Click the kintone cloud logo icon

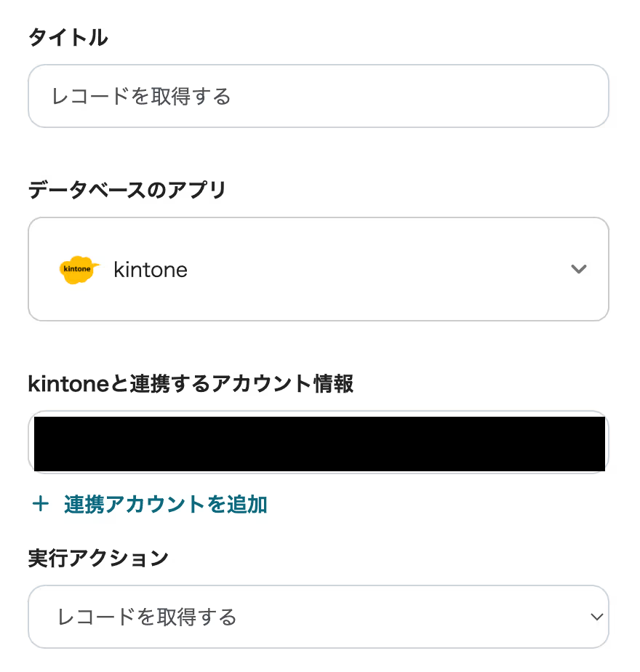pyautogui.click(x=79, y=270)
